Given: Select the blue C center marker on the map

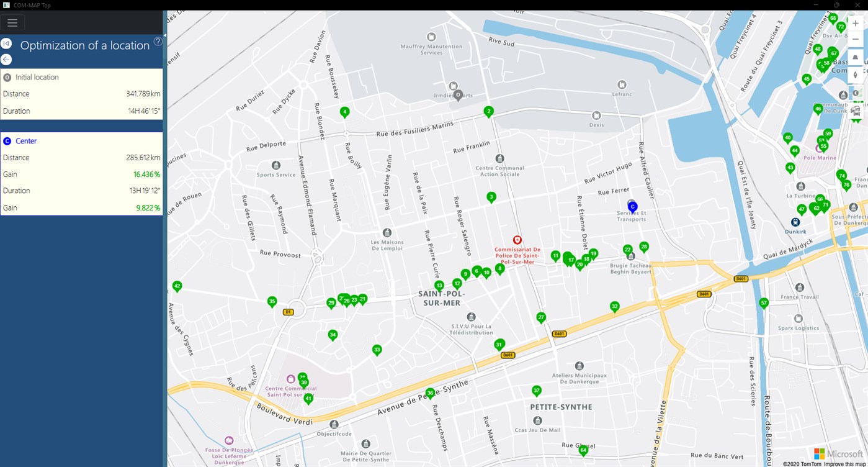Looking at the screenshot, I should coord(632,206).
